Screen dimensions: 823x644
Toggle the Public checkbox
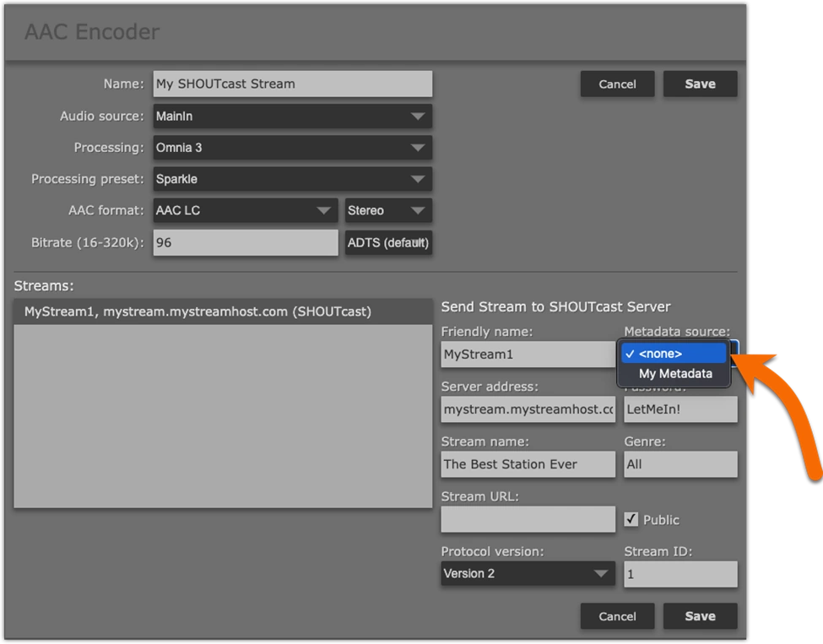click(x=631, y=520)
